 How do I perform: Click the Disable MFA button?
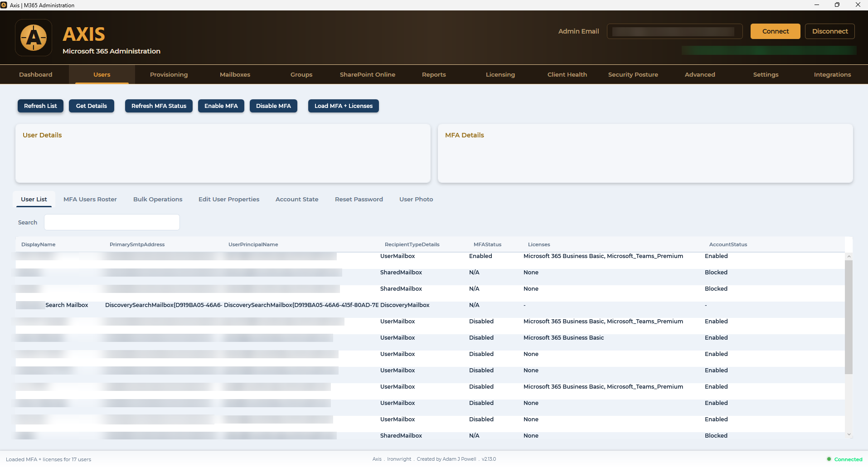(273, 106)
